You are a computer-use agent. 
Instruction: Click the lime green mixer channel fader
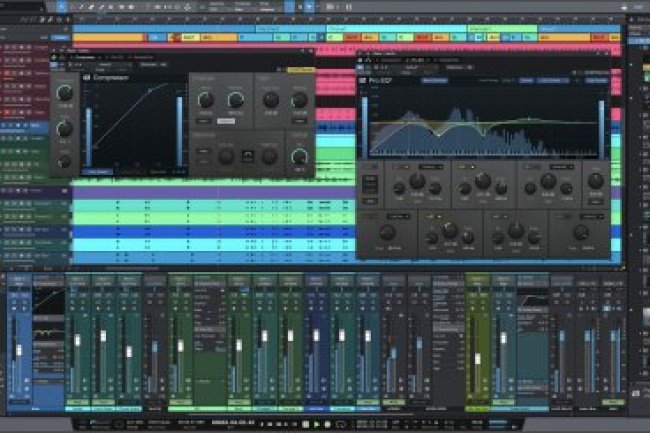pyautogui.click(x=478, y=358)
